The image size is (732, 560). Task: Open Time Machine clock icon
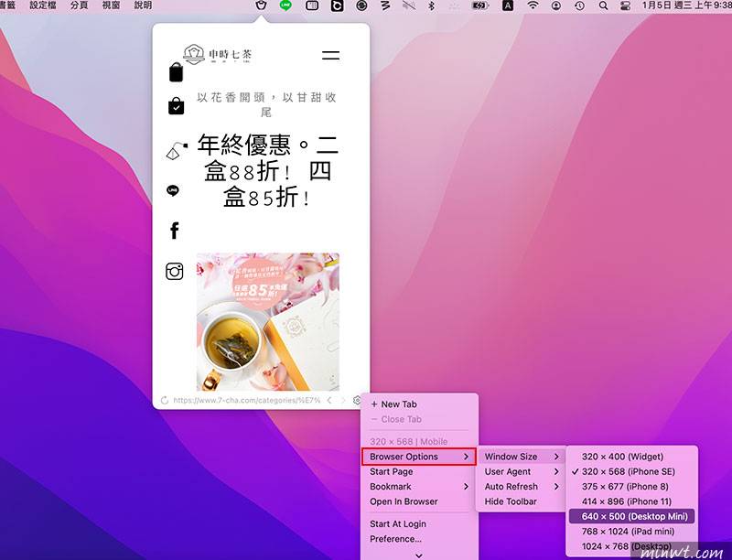click(x=579, y=5)
